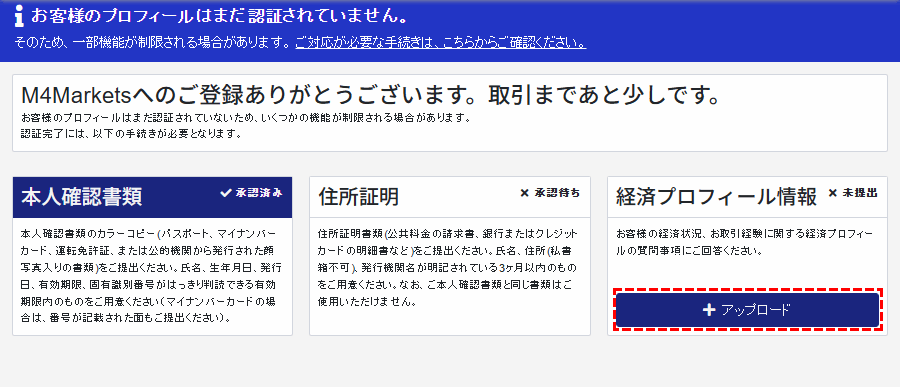Click the 未提出 status on 経済プロフィール情報
Screen dimensions: 900x387
pyautogui.click(x=853, y=193)
